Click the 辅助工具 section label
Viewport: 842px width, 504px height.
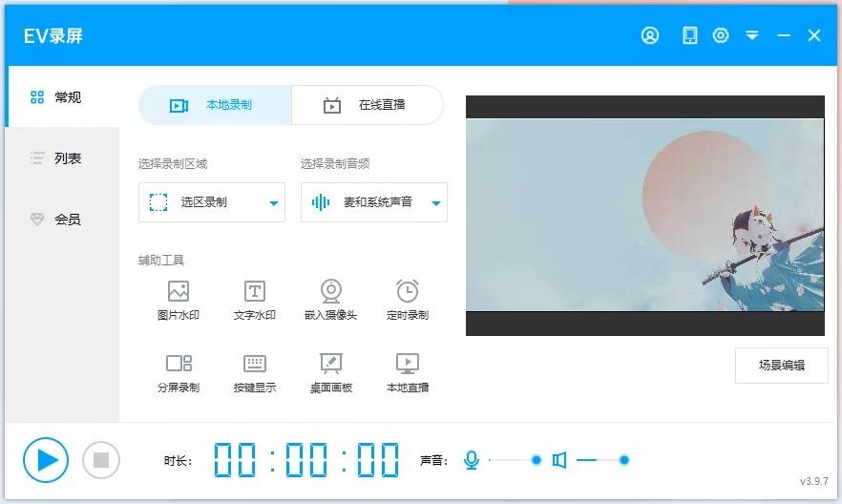click(x=161, y=261)
